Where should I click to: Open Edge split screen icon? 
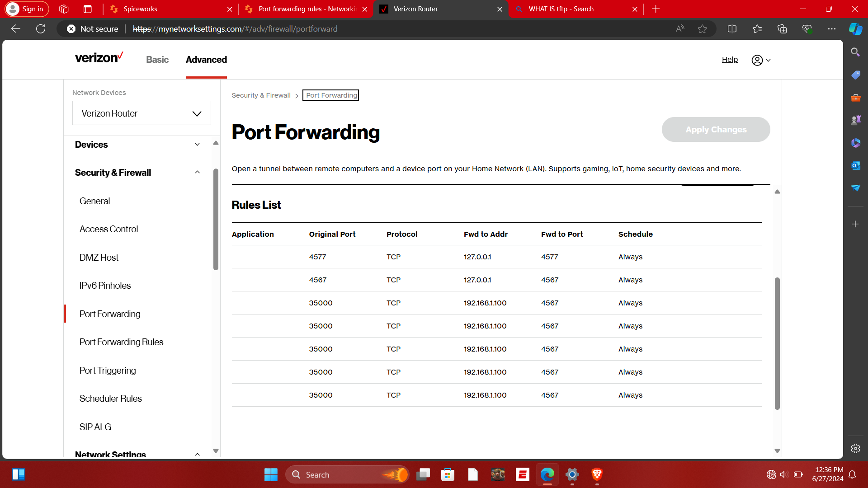(x=732, y=29)
